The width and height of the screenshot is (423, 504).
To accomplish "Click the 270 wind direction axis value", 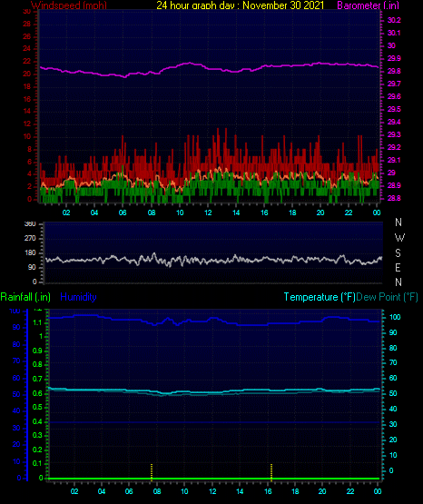I will point(30,239).
